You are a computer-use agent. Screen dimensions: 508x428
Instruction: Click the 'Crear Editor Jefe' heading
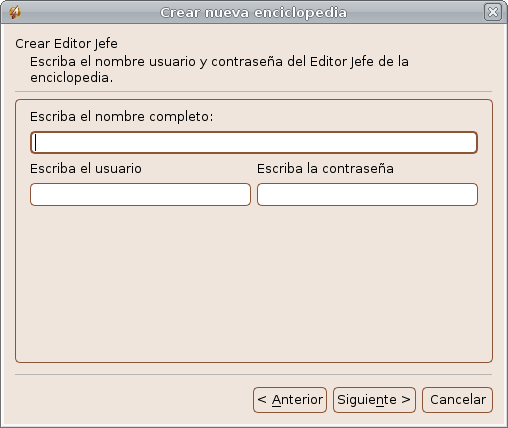coord(66,44)
